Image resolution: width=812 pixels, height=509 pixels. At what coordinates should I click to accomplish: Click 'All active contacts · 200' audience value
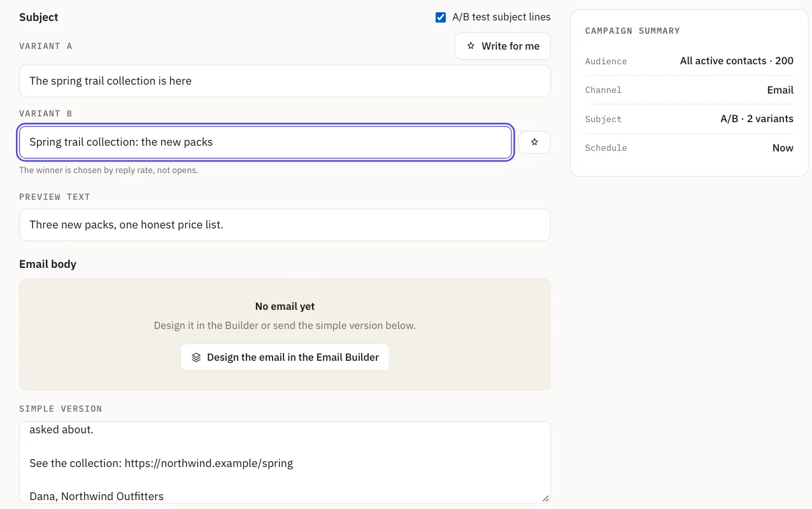[736, 61]
